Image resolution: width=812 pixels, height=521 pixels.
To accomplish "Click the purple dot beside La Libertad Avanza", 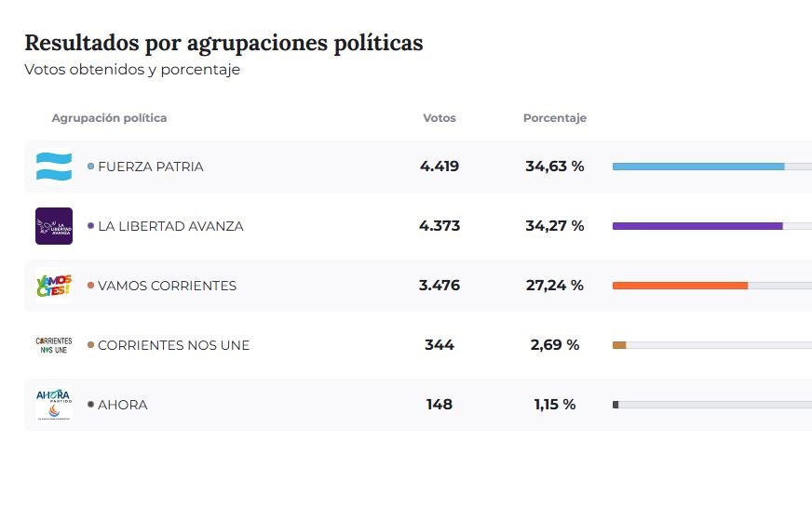I will point(90,226).
